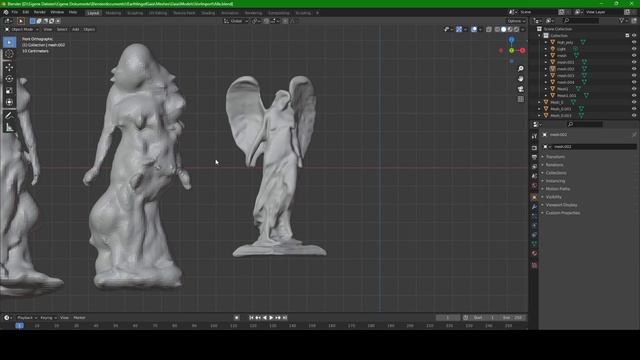The width and height of the screenshot is (640, 360).
Task: Select the Annotate tool
Action: [9, 116]
